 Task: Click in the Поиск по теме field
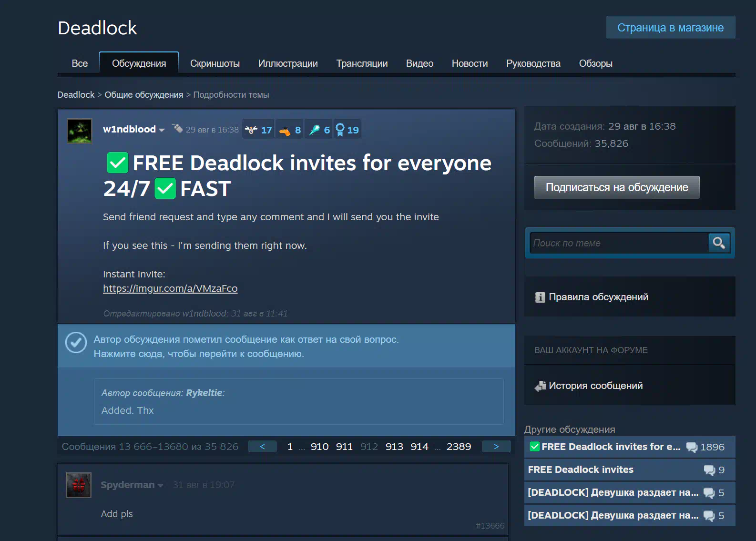point(620,243)
